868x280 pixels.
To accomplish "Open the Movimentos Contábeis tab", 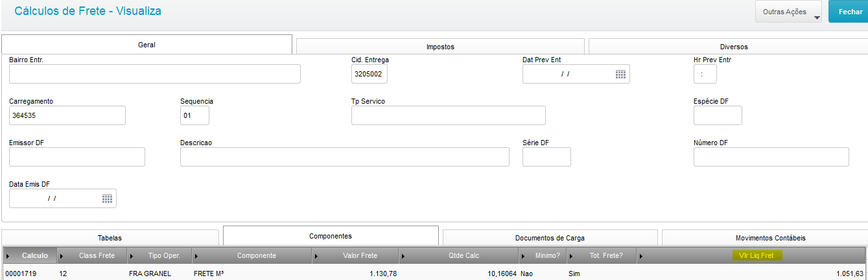I will (x=765, y=238).
